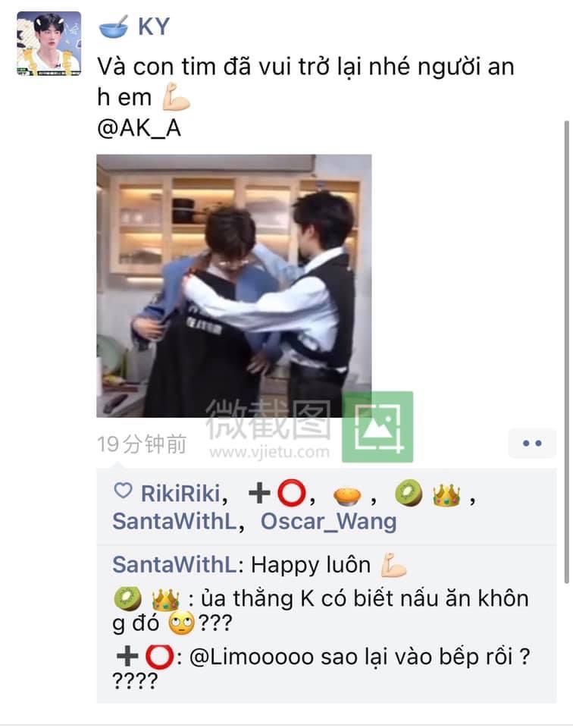Viewport: 573px width, 728px height.
Task: Open the @AK_A mention
Action: [139, 128]
